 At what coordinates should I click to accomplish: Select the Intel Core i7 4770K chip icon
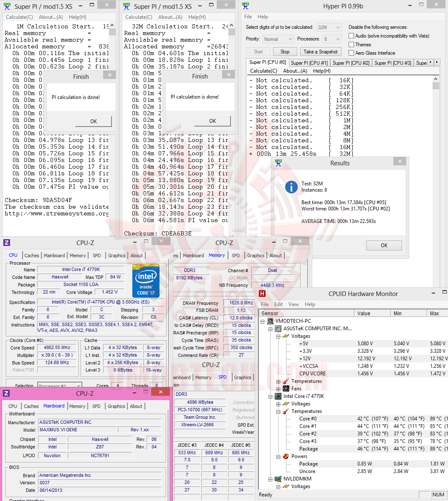click(278, 396)
